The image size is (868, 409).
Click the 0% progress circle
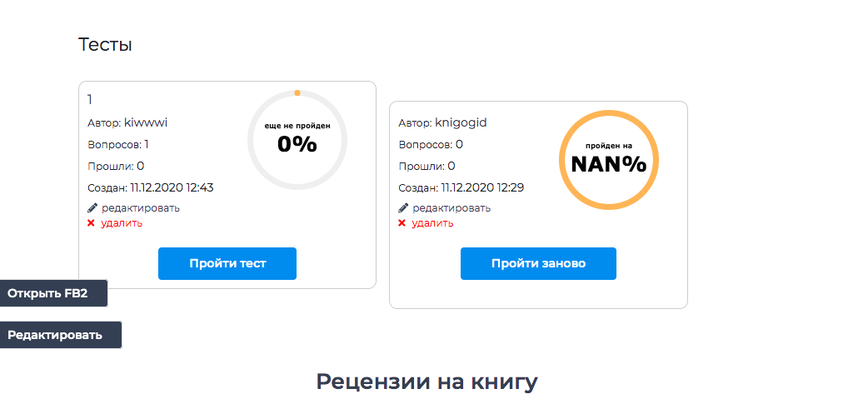(x=297, y=139)
